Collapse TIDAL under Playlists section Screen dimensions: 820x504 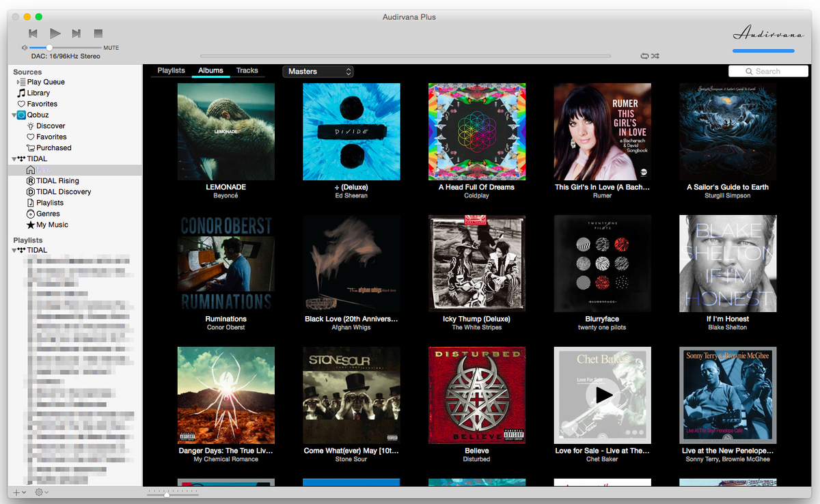(x=14, y=251)
